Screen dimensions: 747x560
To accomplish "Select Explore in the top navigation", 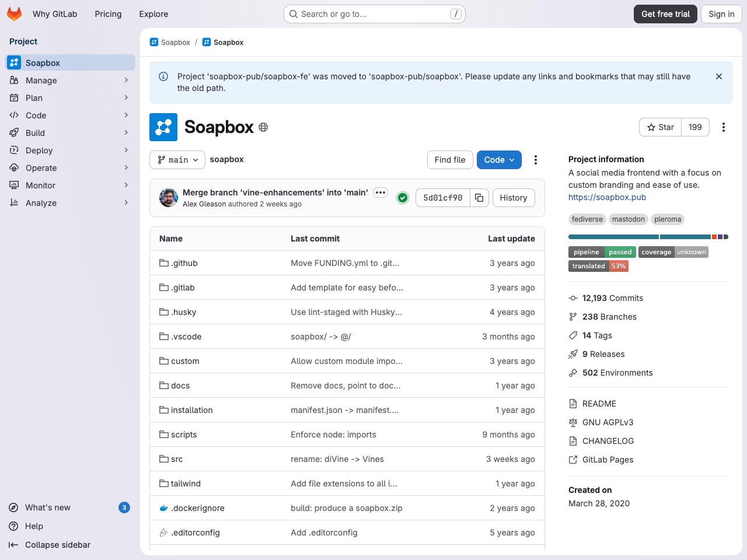I will [x=153, y=13].
